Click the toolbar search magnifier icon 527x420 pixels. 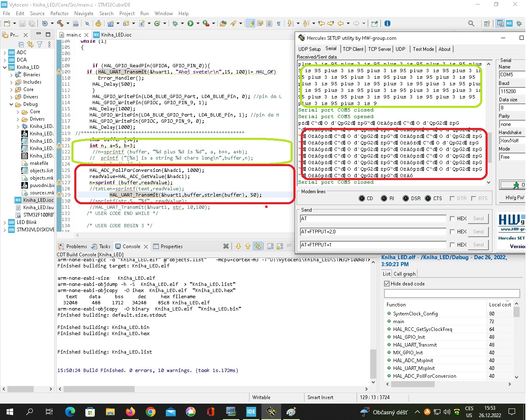click(471, 23)
